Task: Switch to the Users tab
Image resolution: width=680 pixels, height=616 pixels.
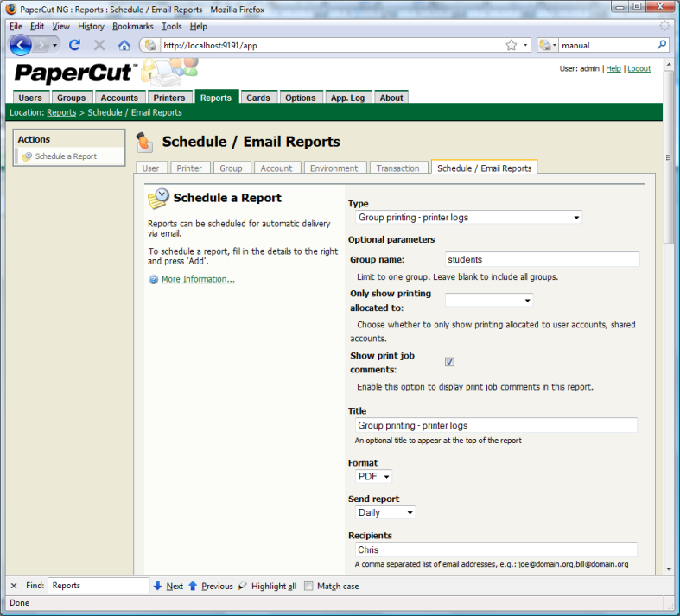Action: pyautogui.click(x=30, y=98)
